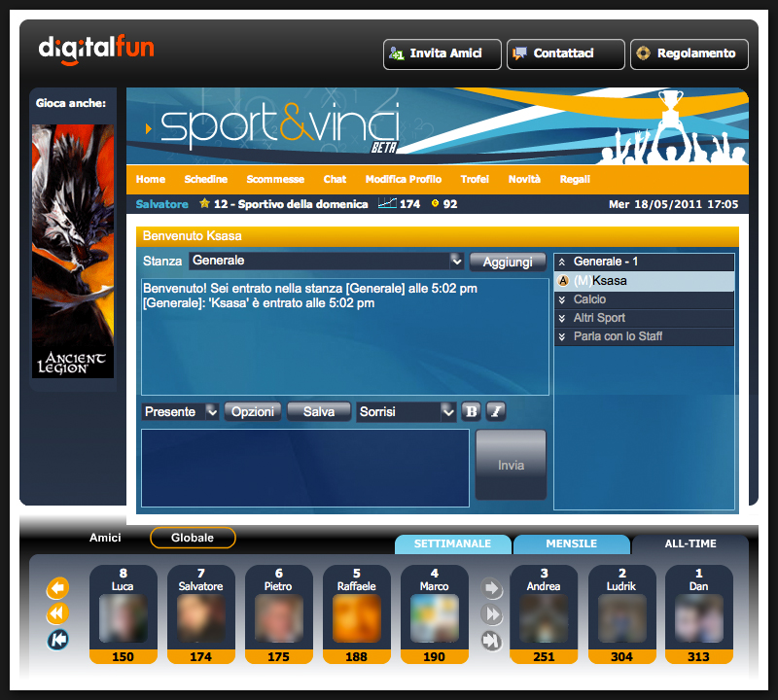The width and height of the screenshot is (778, 700).
Task: Click the orange previous arrow in leaderboard
Action: pyautogui.click(x=57, y=588)
